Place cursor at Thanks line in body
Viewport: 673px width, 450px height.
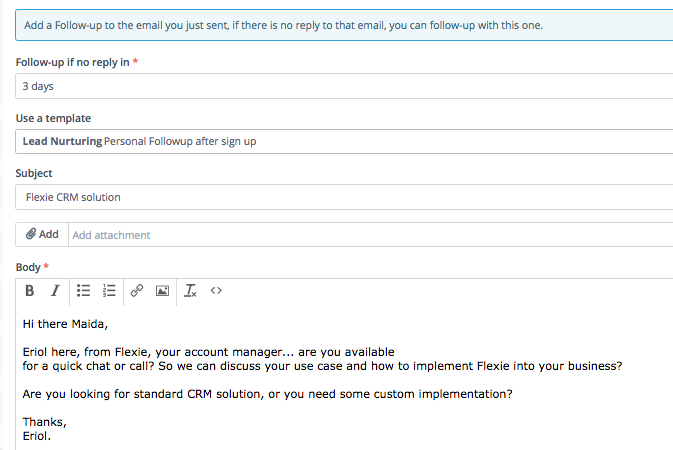coord(45,422)
